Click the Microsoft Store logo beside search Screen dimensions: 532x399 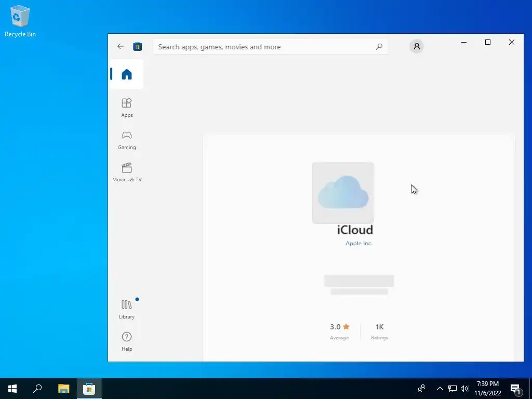(137, 46)
